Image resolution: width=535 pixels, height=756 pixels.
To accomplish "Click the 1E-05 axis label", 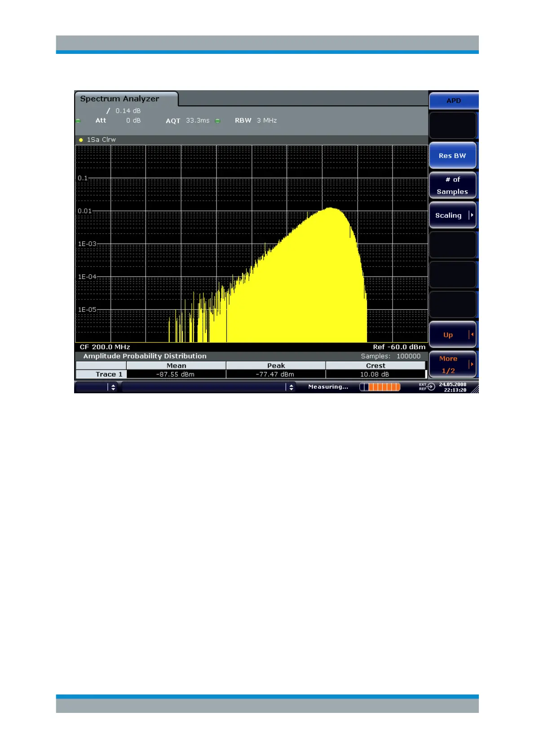I will [87, 309].
